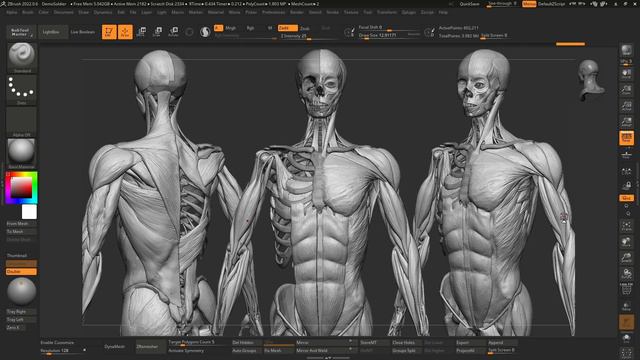Adjust the Focal Shift slider
640x360 pixels.
(x=389, y=27)
